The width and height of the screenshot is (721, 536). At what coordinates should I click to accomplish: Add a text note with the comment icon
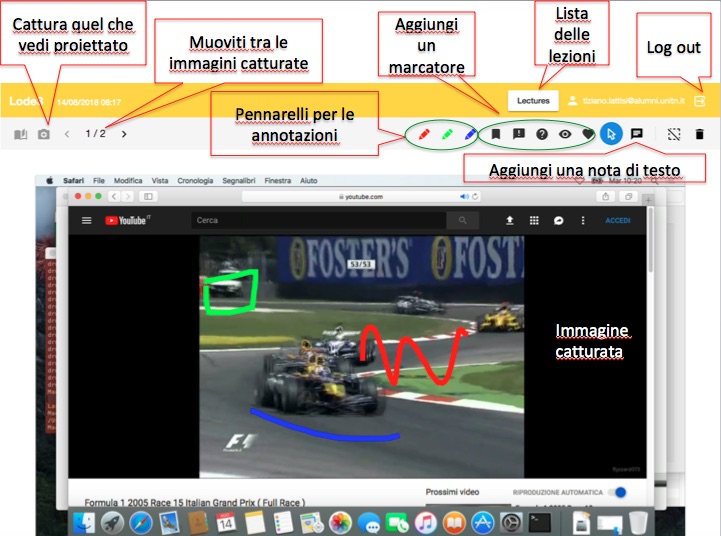(x=637, y=134)
